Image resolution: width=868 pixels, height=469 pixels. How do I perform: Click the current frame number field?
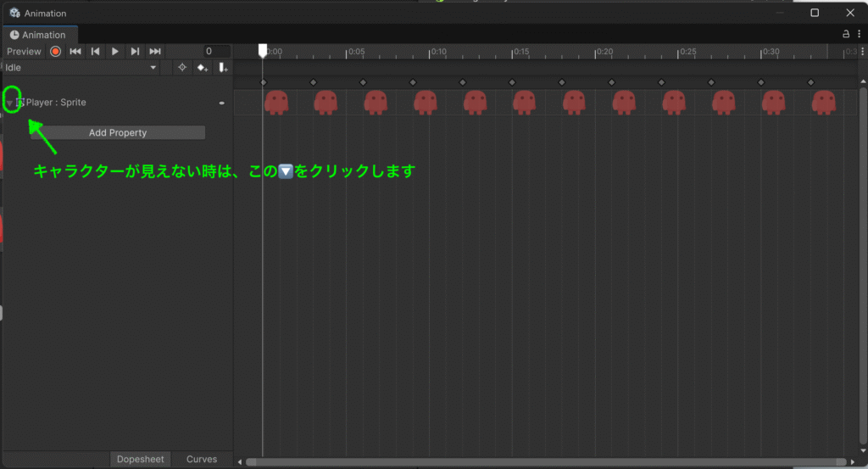217,52
